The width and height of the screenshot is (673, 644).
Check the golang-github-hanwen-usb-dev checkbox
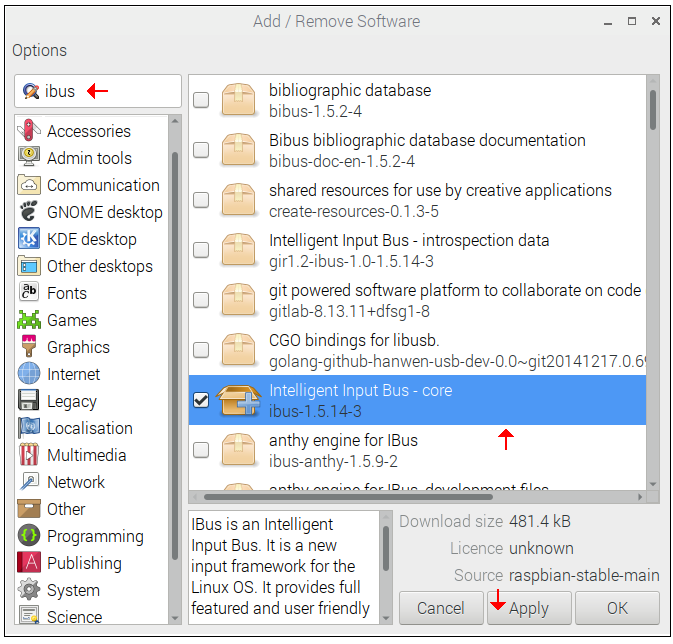pyautogui.click(x=201, y=350)
